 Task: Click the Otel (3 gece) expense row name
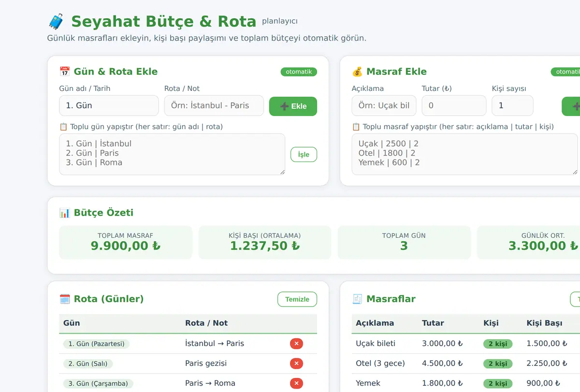[x=380, y=363]
